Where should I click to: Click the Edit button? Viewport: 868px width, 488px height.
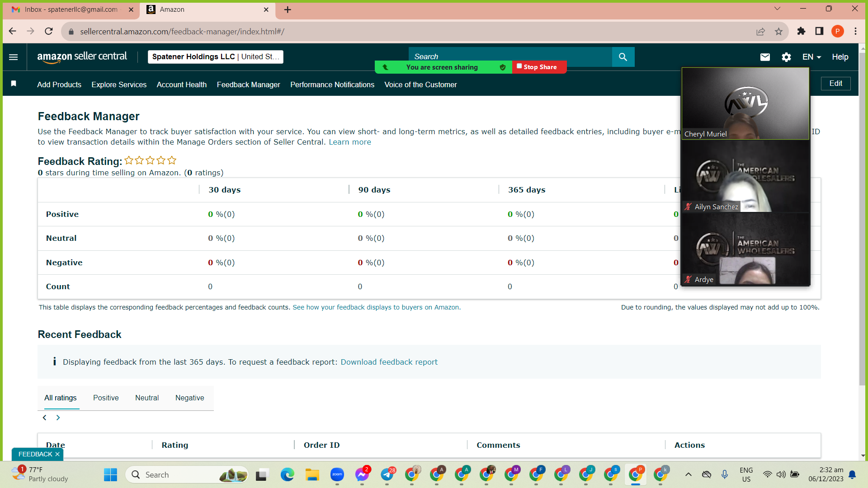coord(836,83)
